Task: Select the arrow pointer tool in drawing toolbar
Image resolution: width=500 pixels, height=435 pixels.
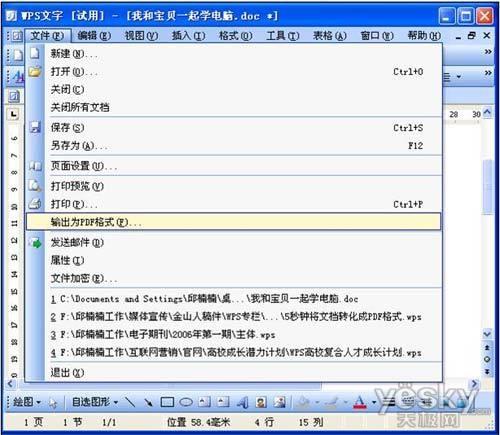Action: click(x=53, y=403)
